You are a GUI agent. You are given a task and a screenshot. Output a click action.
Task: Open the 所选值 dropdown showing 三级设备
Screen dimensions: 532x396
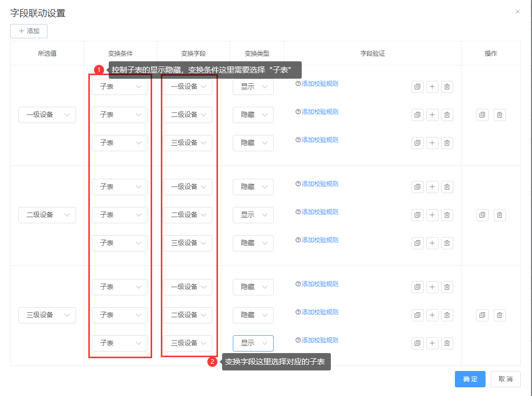(47, 315)
